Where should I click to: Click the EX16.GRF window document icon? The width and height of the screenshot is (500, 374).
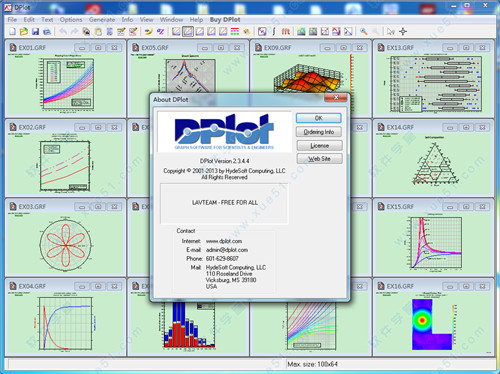[381, 286]
